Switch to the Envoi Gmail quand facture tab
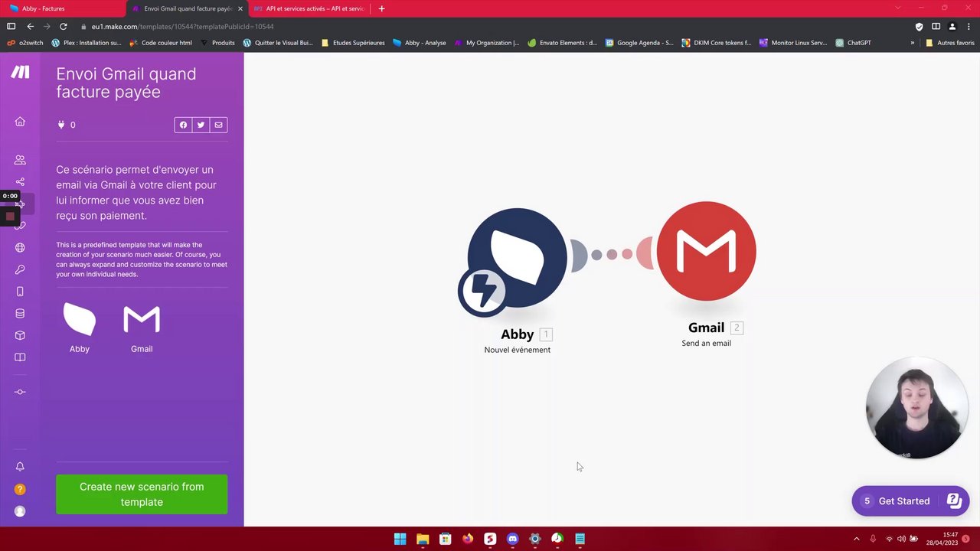Viewport: 980px width, 551px height. 188,8
